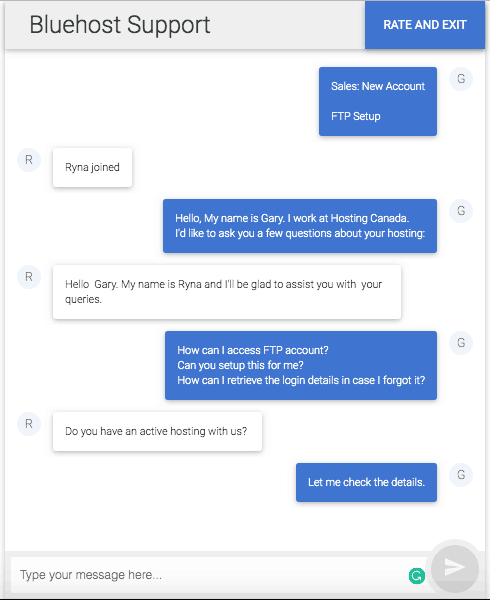Click the Bluehost Support header title
This screenshot has width=490, height=600.
click(x=120, y=25)
